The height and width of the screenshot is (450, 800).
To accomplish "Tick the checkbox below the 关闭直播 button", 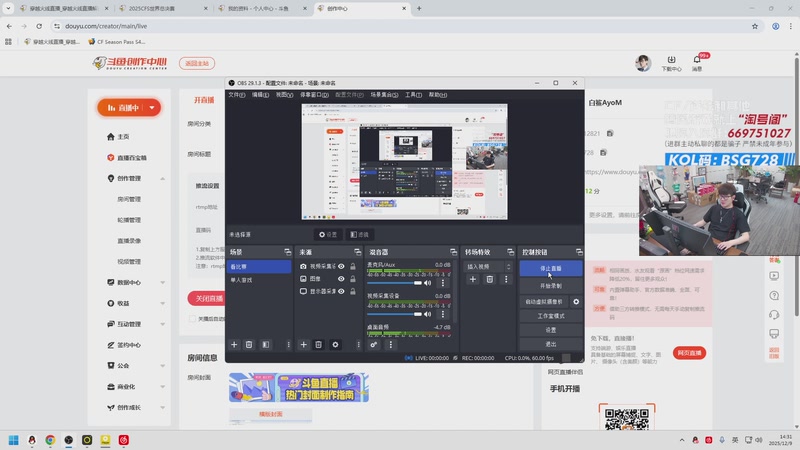I will 192,319.
